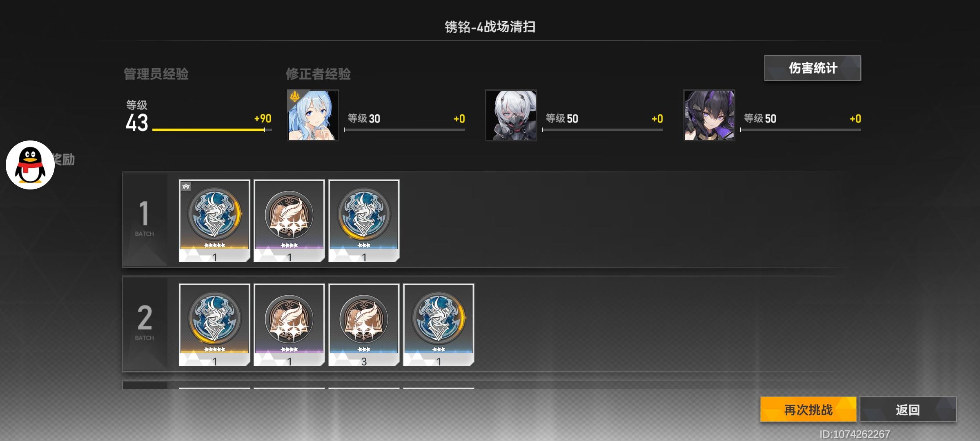The image size is (980, 441).
Task: Click the yellow administrator experience progress bar
Action: coord(212,130)
